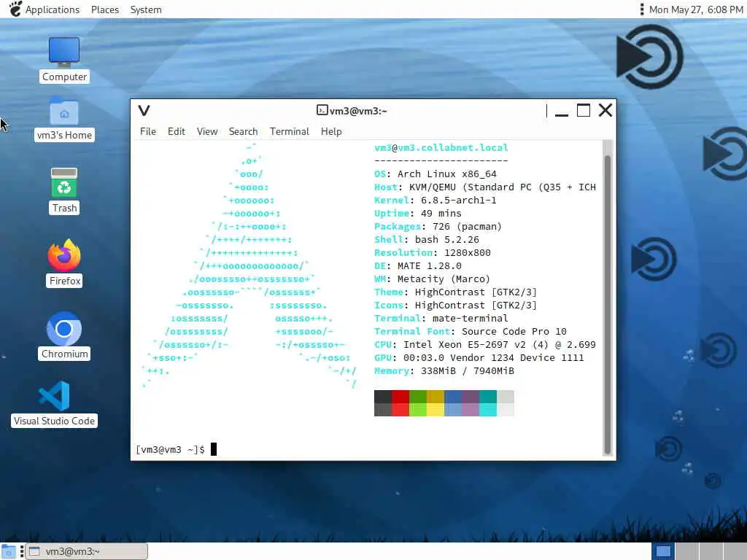747x560 pixels.
Task: Click the 'Icons: HighContrast' line
Action: (x=455, y=306)
